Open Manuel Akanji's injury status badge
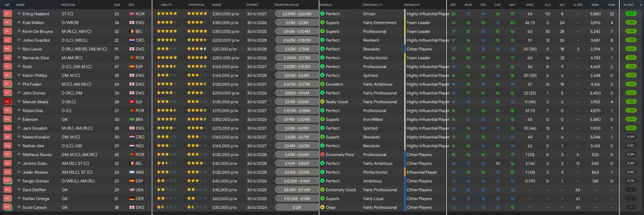Viewport: 644px width, 215px height. click(8, 102)
